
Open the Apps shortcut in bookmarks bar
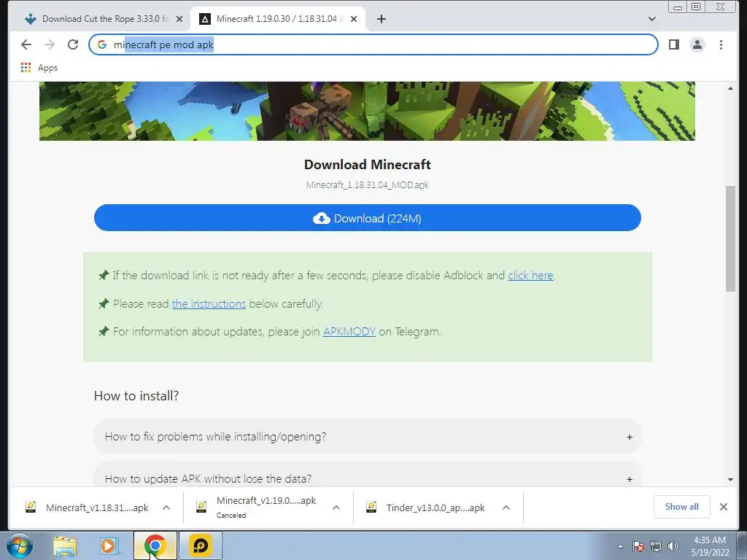(x=39, y=68)
